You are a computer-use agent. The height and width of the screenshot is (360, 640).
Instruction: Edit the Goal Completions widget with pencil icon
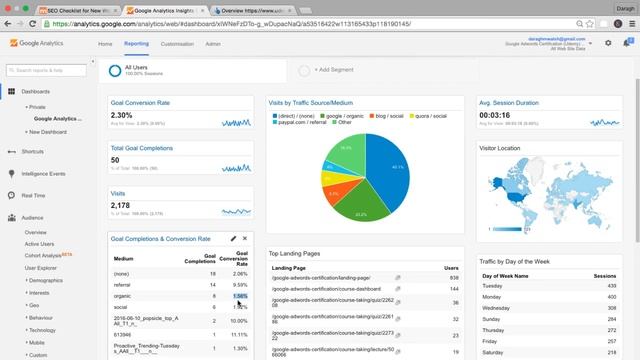point(233,238)
